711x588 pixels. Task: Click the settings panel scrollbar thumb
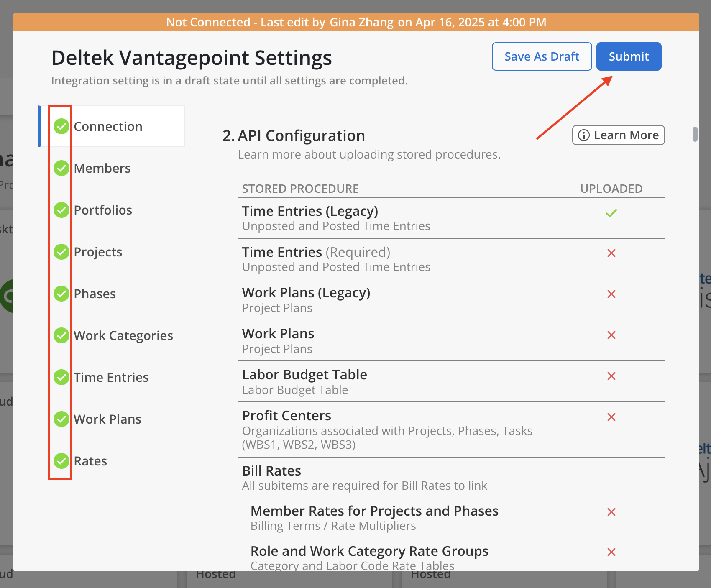pos(695,134)
